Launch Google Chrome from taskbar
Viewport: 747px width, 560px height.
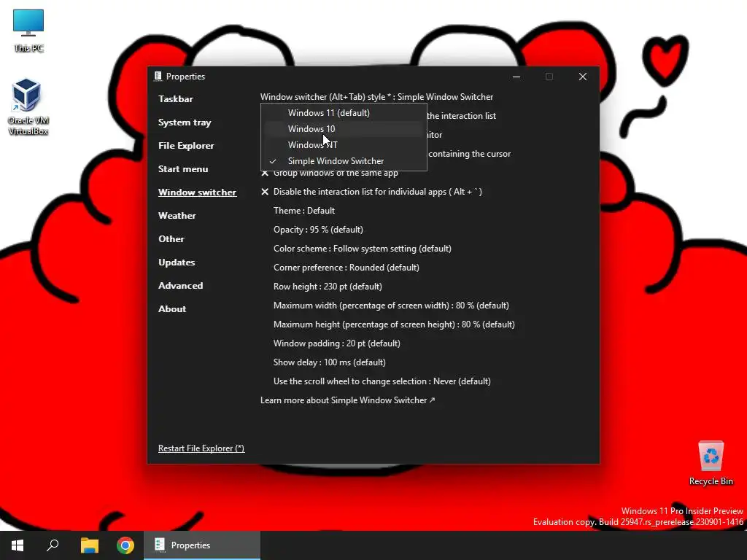pos(125,545)
